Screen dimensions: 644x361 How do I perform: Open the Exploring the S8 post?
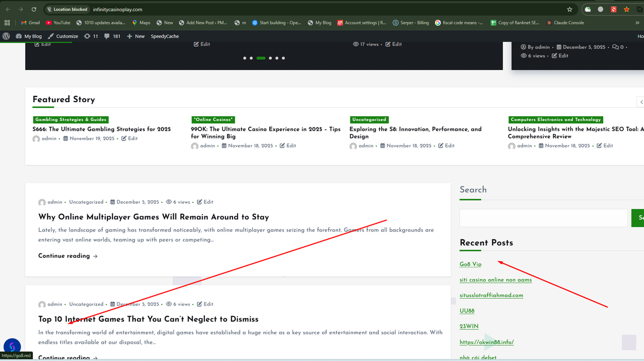click(415, 133)
